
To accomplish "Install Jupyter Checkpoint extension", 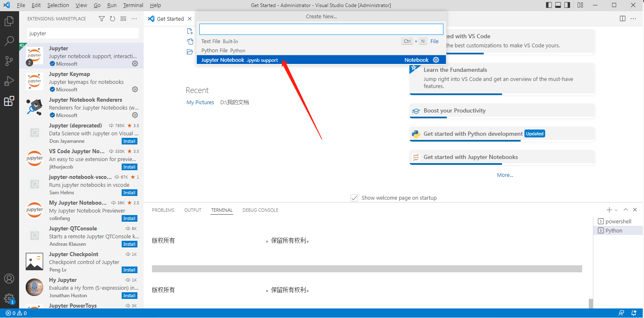I will [x=130, y=270].
